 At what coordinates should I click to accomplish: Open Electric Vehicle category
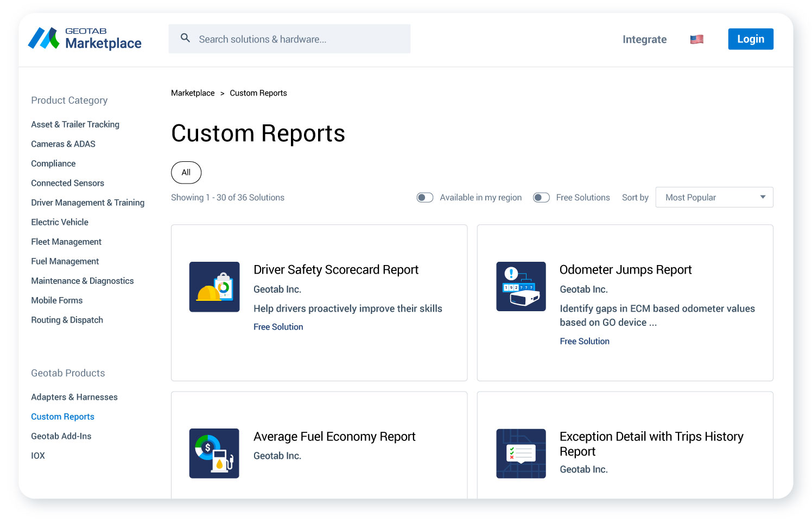(60, 222)
